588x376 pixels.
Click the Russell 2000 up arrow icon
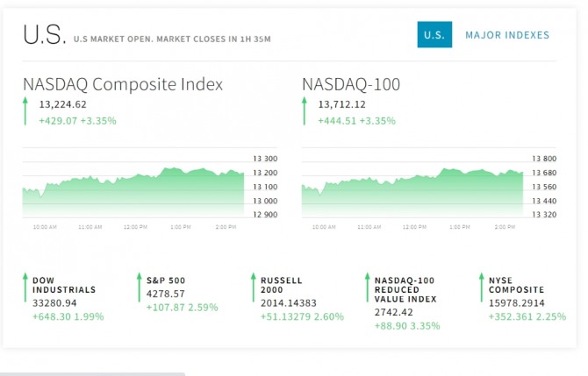click(x=253, y=287)
